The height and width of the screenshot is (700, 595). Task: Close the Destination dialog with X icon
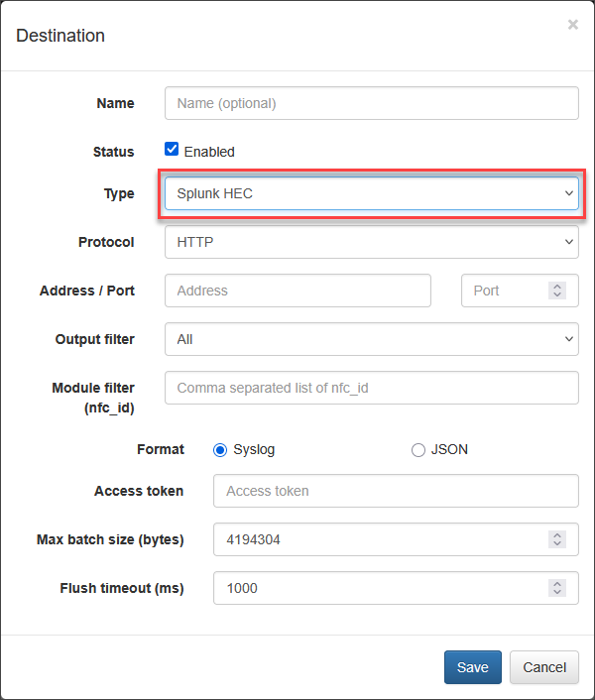[x=572, y=24]
